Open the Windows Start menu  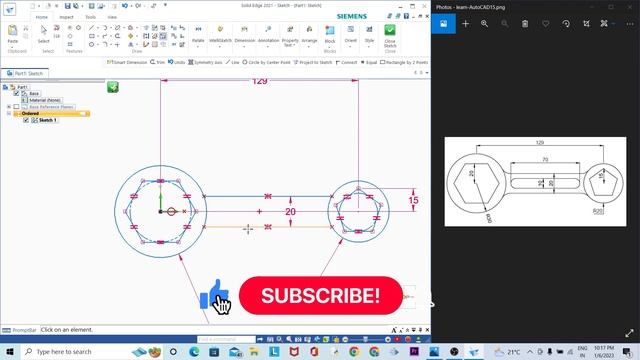tap(10, 351)
